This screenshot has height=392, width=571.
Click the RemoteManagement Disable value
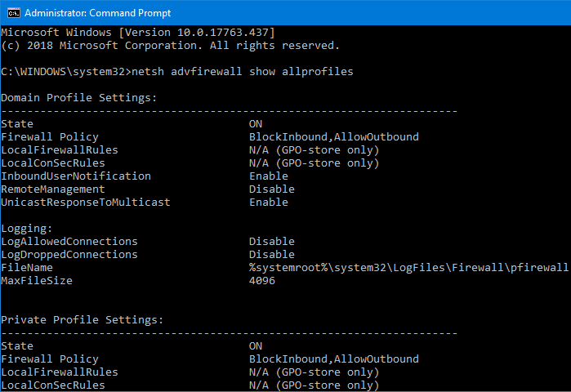coord(272,189)
